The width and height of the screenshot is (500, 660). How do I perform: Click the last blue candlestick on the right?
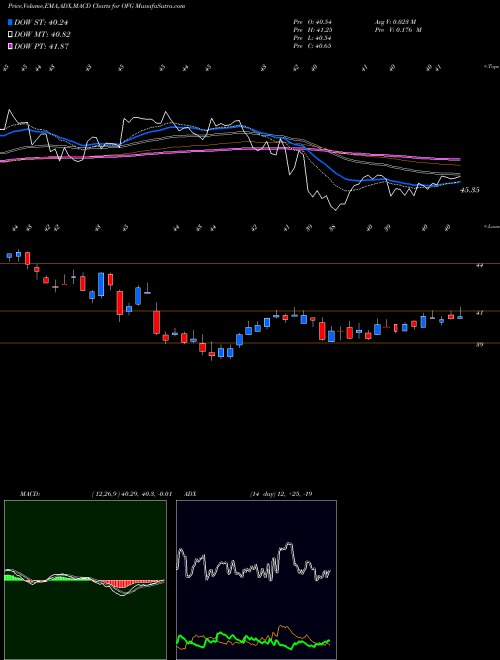click(460, 317)
